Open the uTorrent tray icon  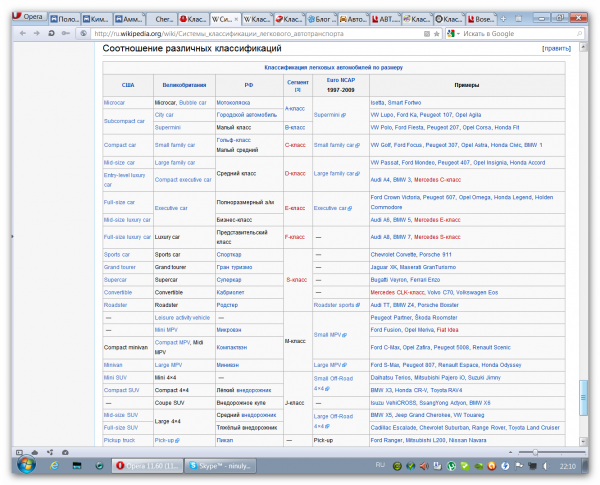(x=451, y=466)
